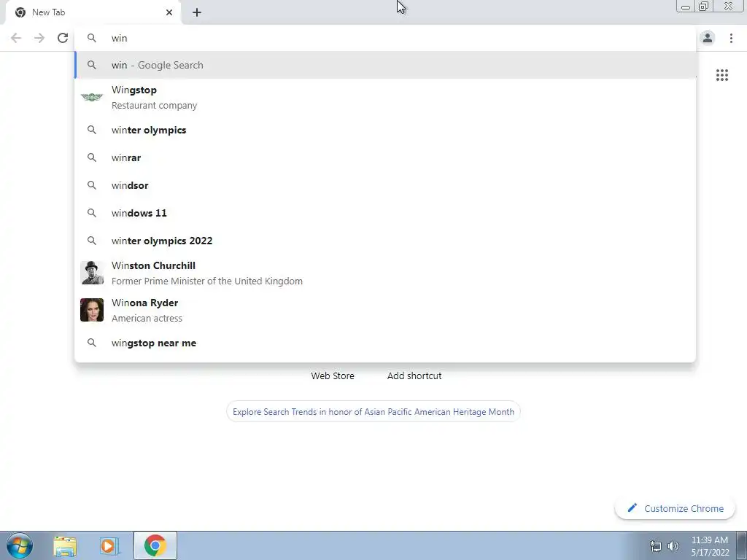747x560 pixels.
Task: Click the Wingstop logo thumbnail
Action: click(92, 97)
